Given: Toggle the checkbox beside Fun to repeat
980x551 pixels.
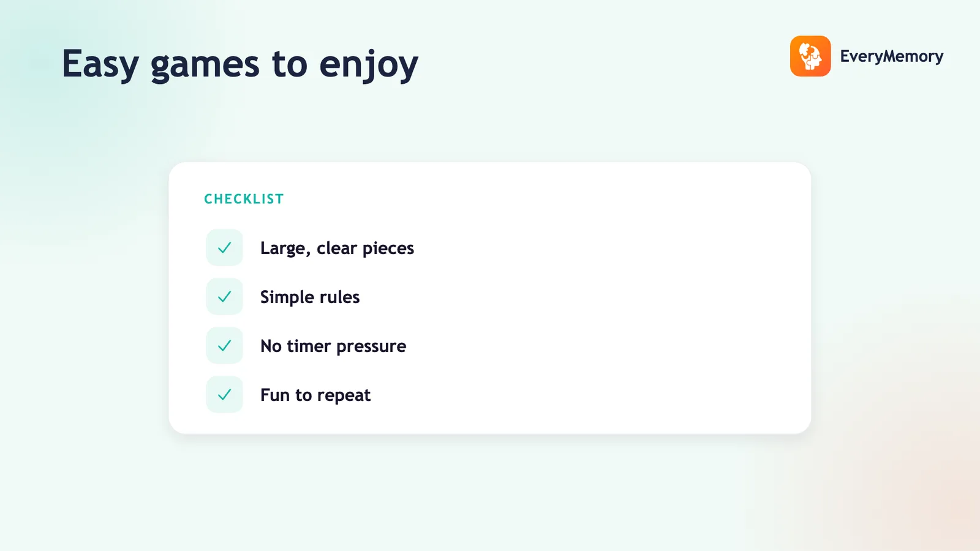Looking at the screenshot, I should point(225,394).
